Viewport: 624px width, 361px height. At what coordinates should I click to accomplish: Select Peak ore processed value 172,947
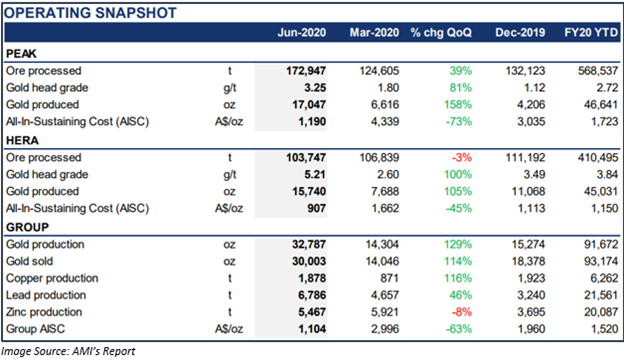tap(306, 71)
